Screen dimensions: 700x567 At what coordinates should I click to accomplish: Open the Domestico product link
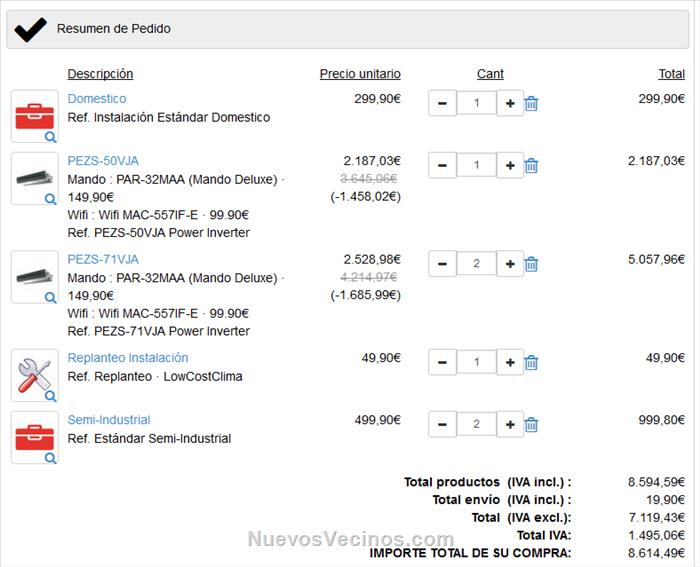pos(97,99)
